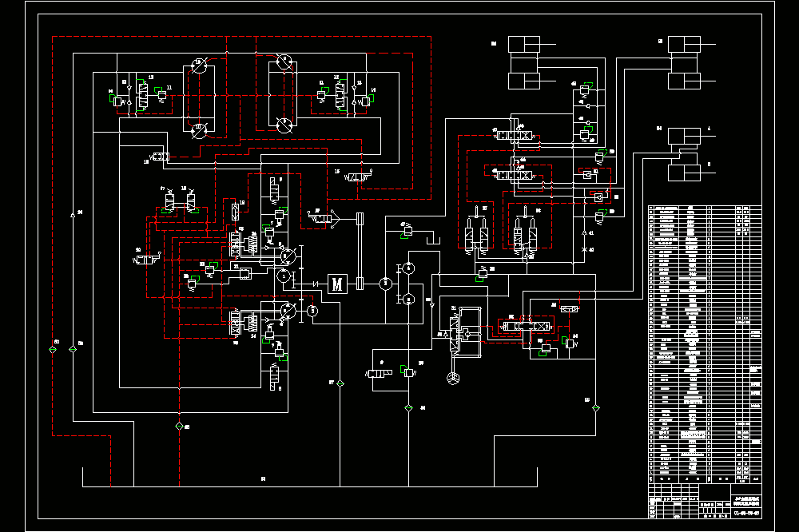Select valve 37 beside the vertical coupling shaft

(323, 219)
